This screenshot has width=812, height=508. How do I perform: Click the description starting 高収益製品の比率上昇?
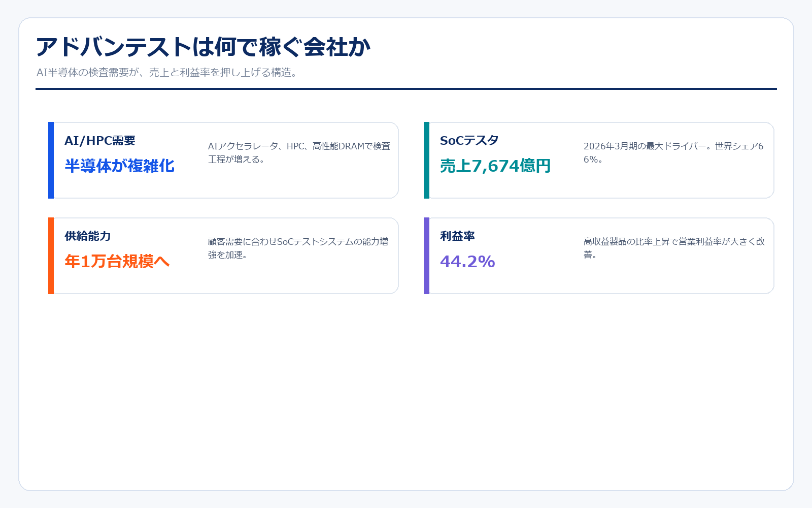[674, 248]
